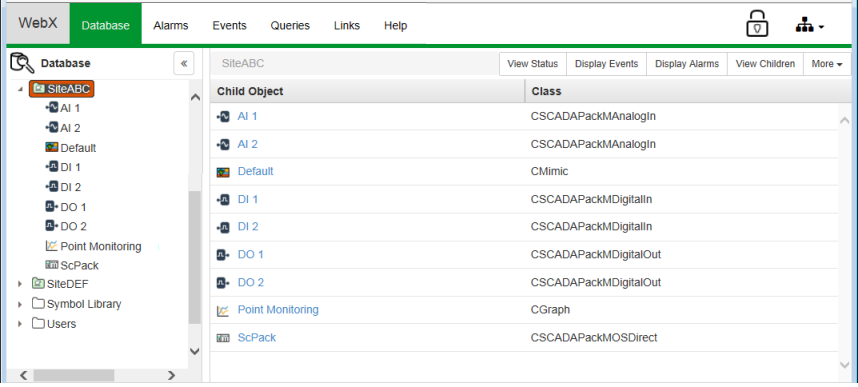Click the DO 1 digital output icon in table
The height and width of the screenshot is (387, 858).
pos(223,255)
